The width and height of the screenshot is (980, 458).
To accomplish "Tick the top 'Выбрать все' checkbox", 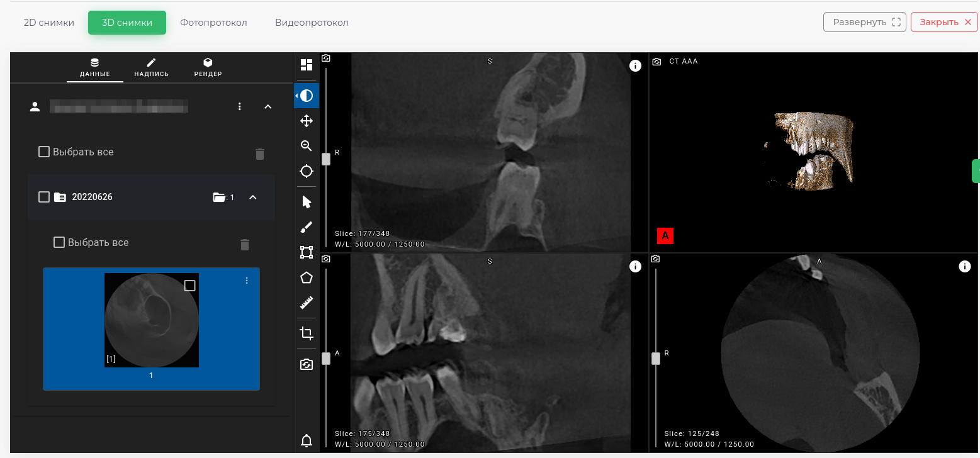I will tap(44, 152).
